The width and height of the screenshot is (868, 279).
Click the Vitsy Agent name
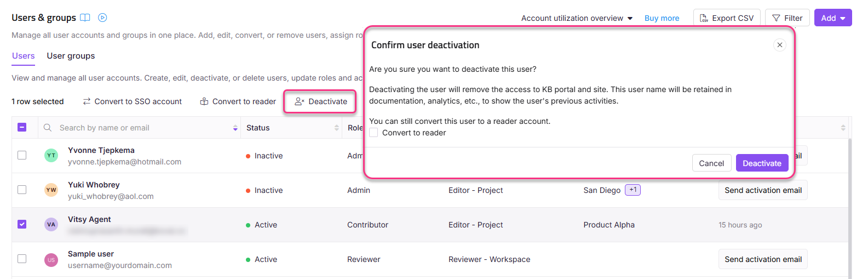click(89, 219)
